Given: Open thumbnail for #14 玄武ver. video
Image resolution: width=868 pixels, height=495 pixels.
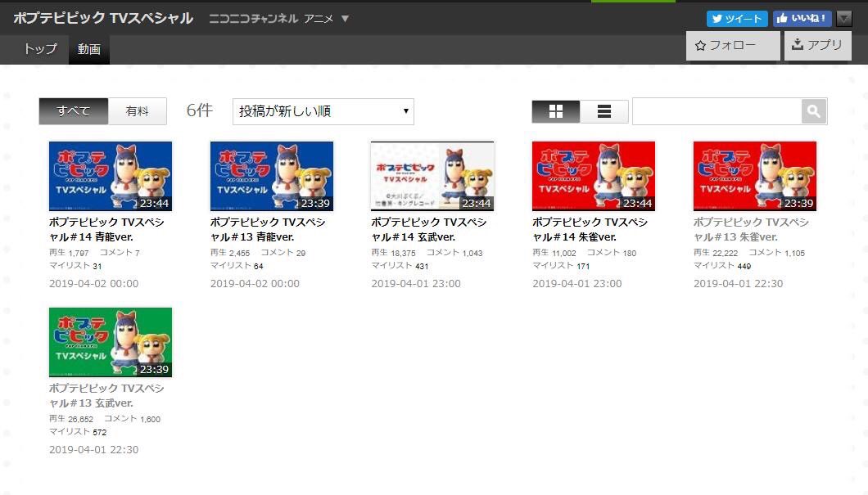Looking at the screenshot, I should (432, 176).
